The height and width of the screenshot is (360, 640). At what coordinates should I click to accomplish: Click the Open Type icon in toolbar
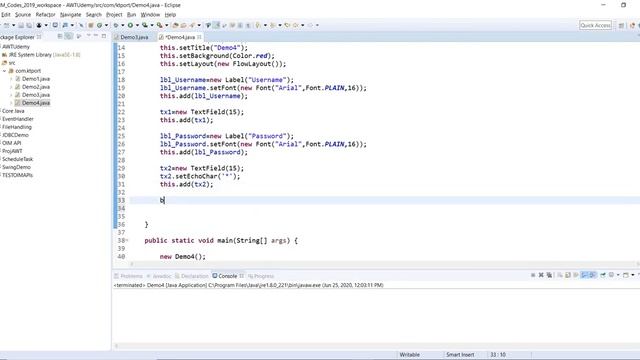click(176, 25)
